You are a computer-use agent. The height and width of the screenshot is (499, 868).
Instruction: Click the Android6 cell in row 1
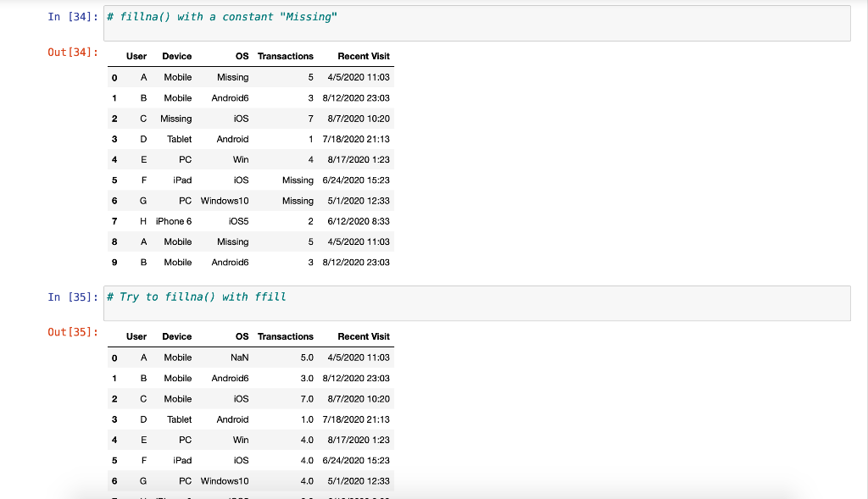230,97
